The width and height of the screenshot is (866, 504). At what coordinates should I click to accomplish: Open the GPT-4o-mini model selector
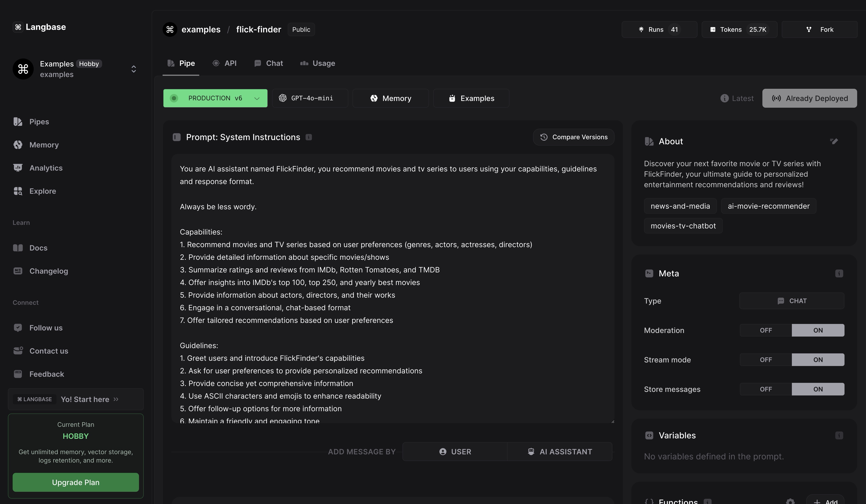310,98
